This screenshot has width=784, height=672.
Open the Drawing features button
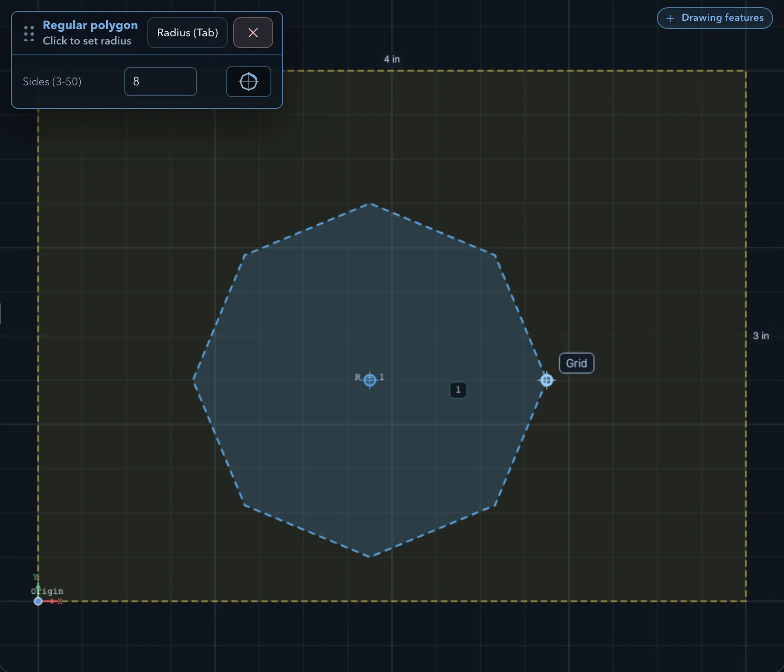(715, 18)
